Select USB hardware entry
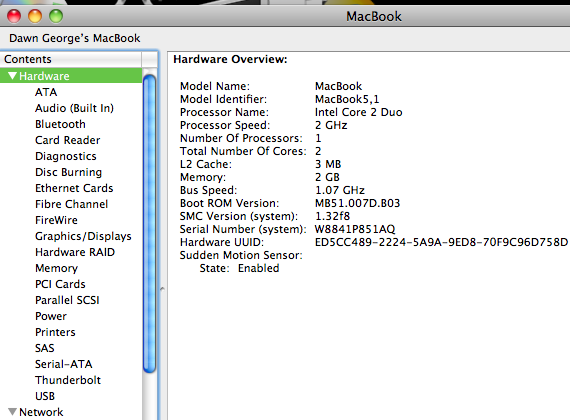 tap(45, 396)
